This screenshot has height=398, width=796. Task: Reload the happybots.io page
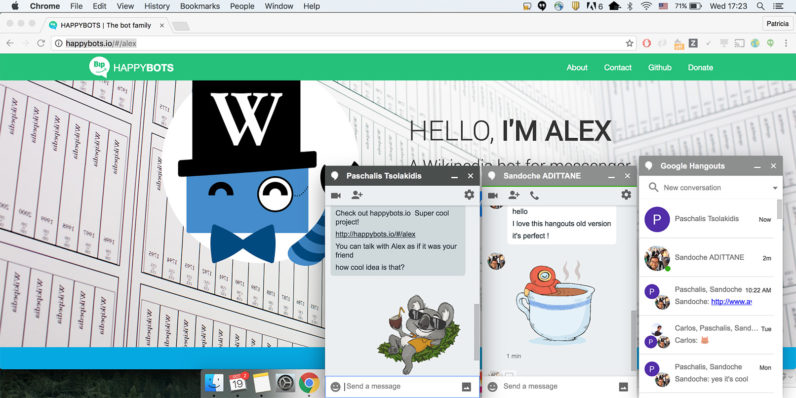click(41, 43)
